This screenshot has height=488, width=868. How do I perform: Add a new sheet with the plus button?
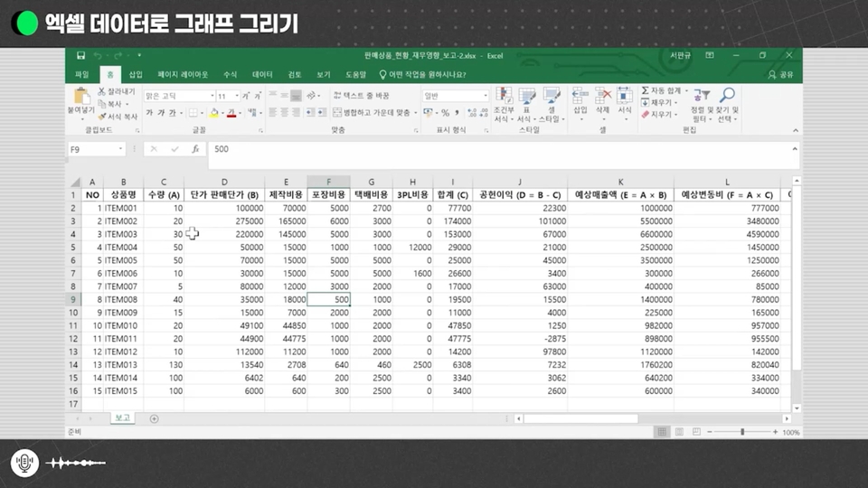click(154, 418)
